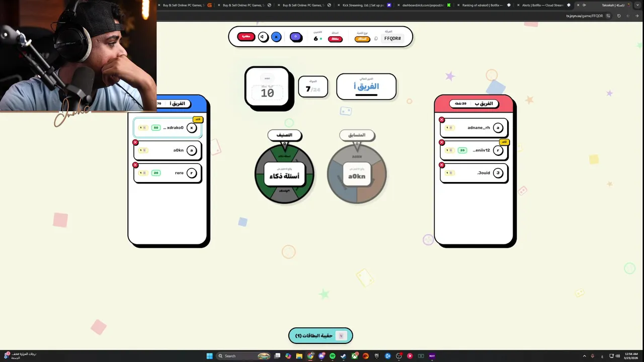
Task: Select player adnane_rh in team B
Action: click(474, 128)
